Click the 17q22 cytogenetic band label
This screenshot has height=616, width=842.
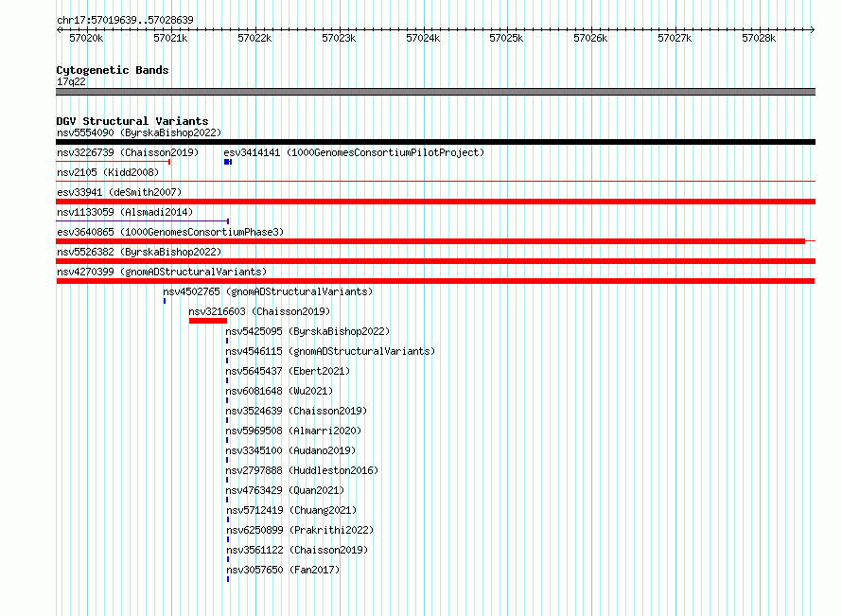click(71, 81)
